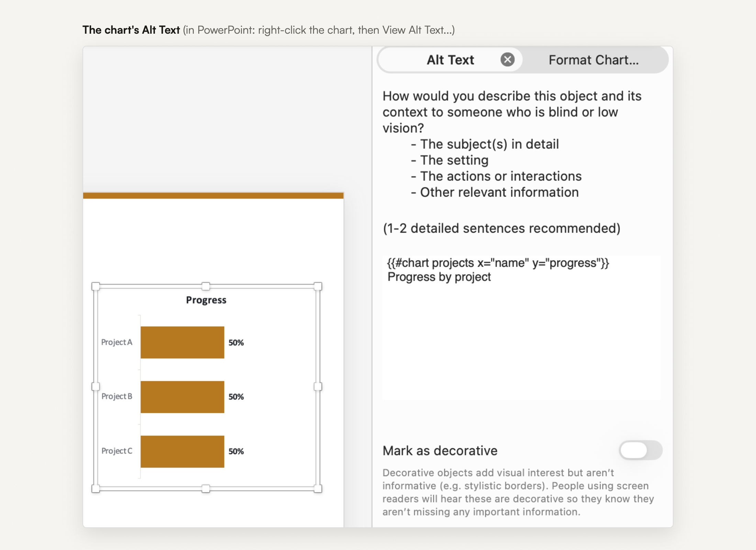
Task: Toggle the Mark as decorative switch
Action: pyautogui.click(x=640, y=450)
